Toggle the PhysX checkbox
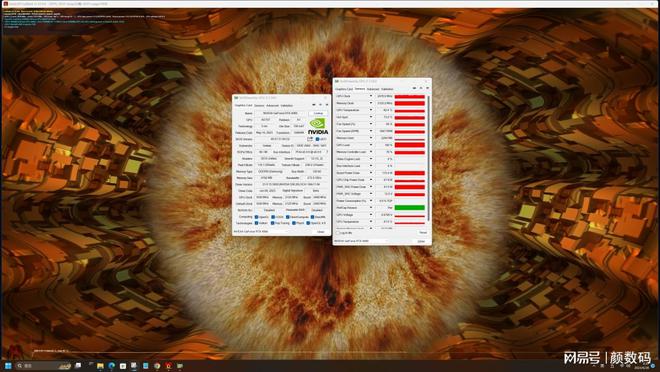The height and width of the screenshot is (372, 660). coord(294,223)
